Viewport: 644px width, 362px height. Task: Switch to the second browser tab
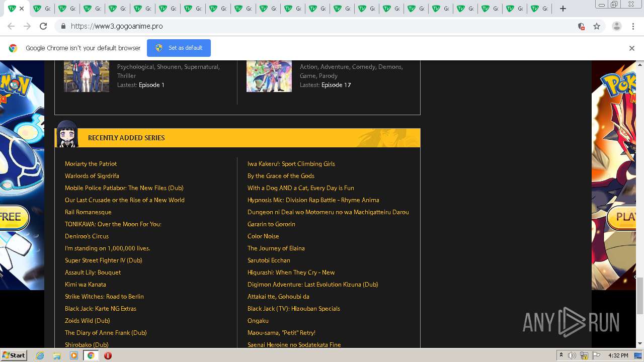(42, 9)
